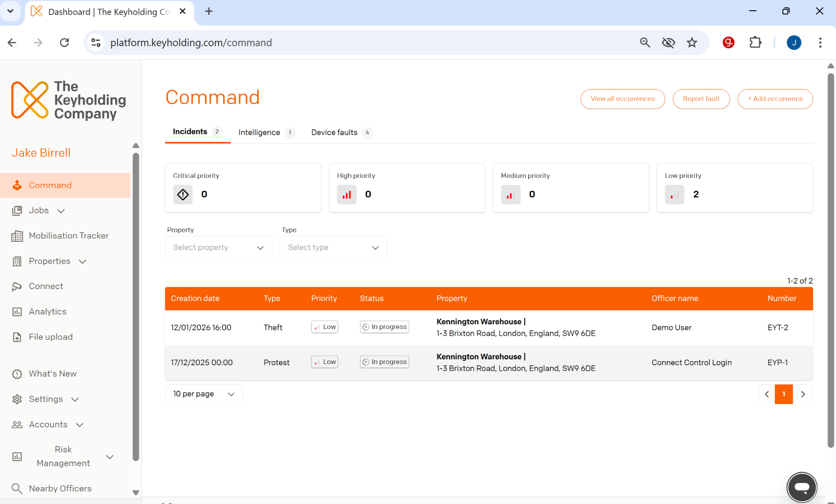The image size is (836, 504).
Task: Select the Dashboard browser tab
Action: coord(108,12)
